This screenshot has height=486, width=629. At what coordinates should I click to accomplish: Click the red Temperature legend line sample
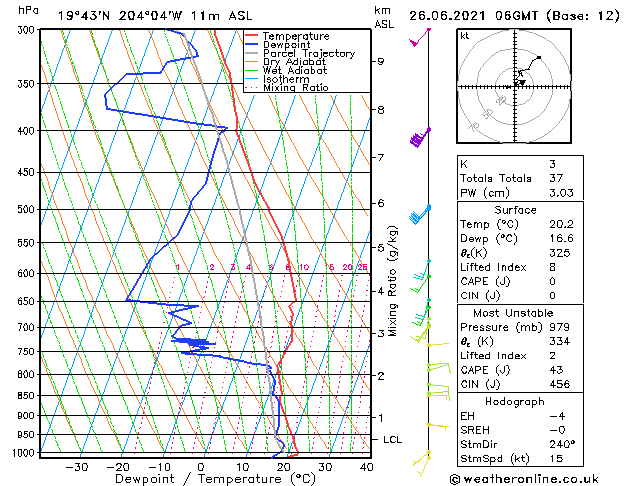pyautogui.click(x=251, y=36)
